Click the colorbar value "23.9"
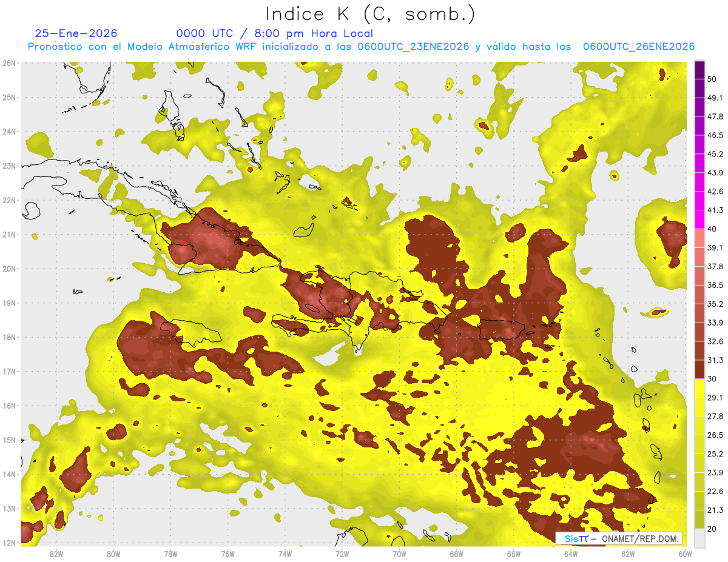 [x=715, y=473]
